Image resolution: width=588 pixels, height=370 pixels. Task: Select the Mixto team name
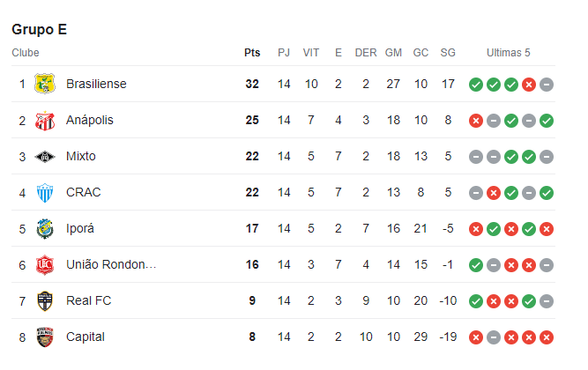click(81, 156)
